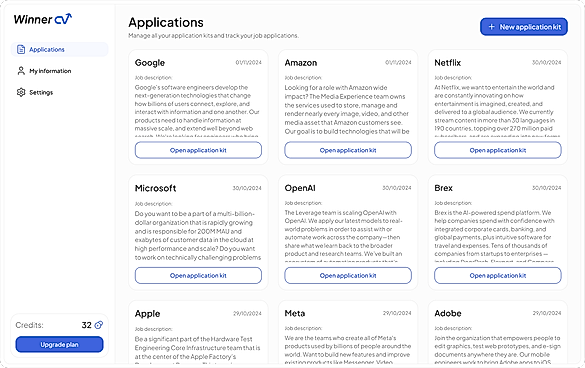Click the Adobe job description text
This screenshot has width=585, height=368.
497,350
